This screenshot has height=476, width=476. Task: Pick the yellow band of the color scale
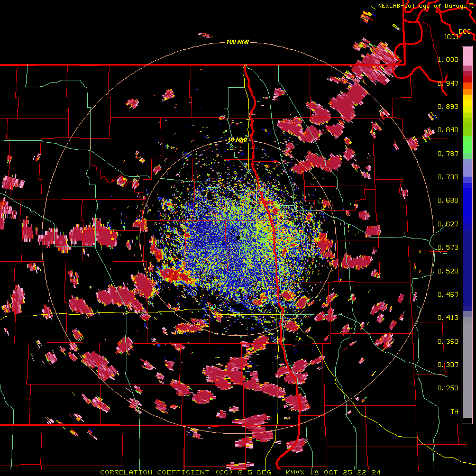[467, 104]
